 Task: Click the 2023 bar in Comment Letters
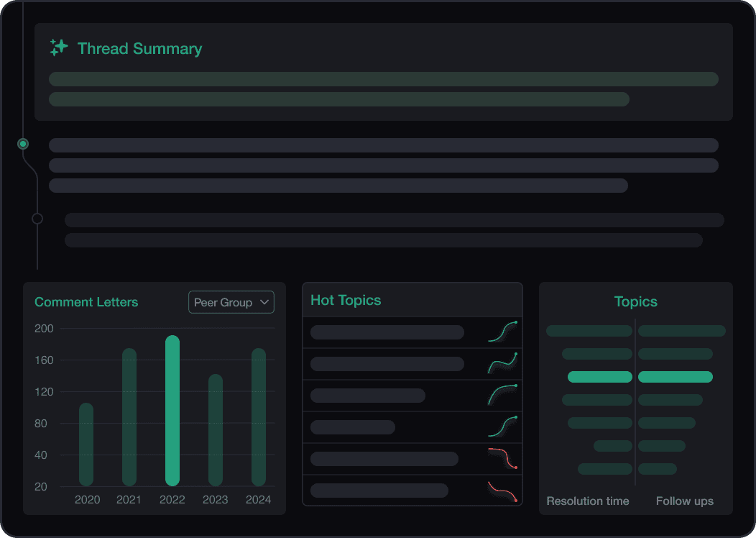coord(216,430)
